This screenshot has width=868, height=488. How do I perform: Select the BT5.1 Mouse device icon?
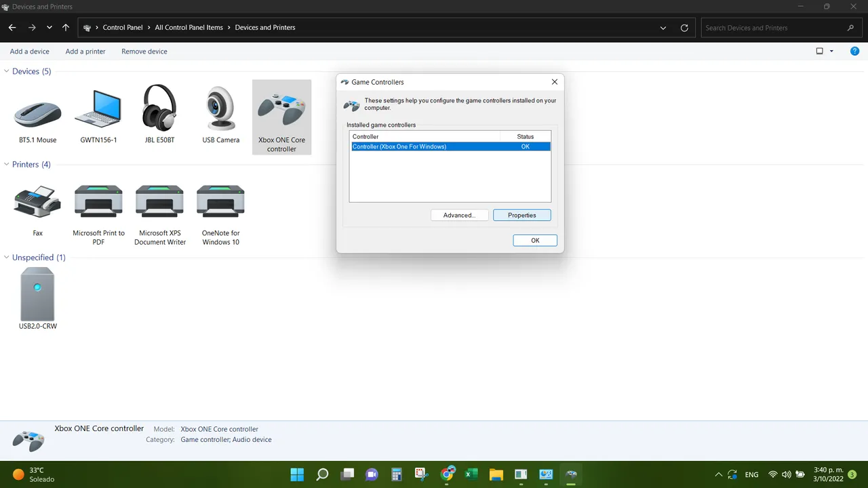coord(37,115)
